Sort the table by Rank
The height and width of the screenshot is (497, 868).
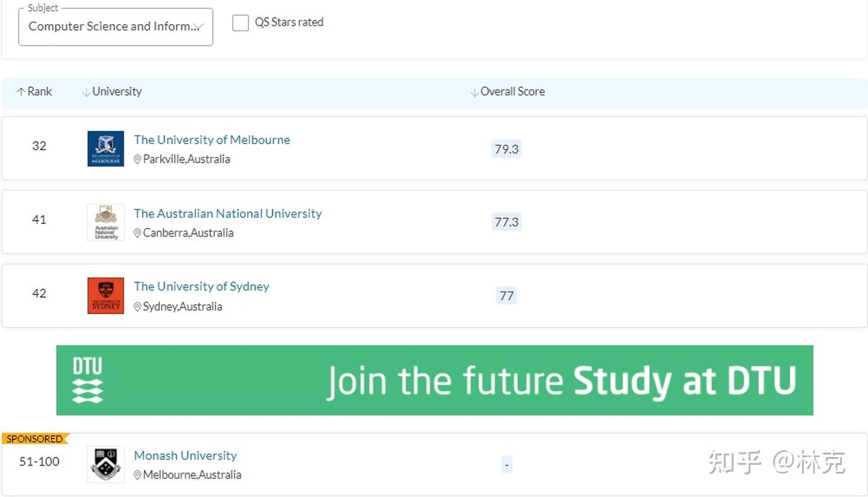(x=34, y=92)
